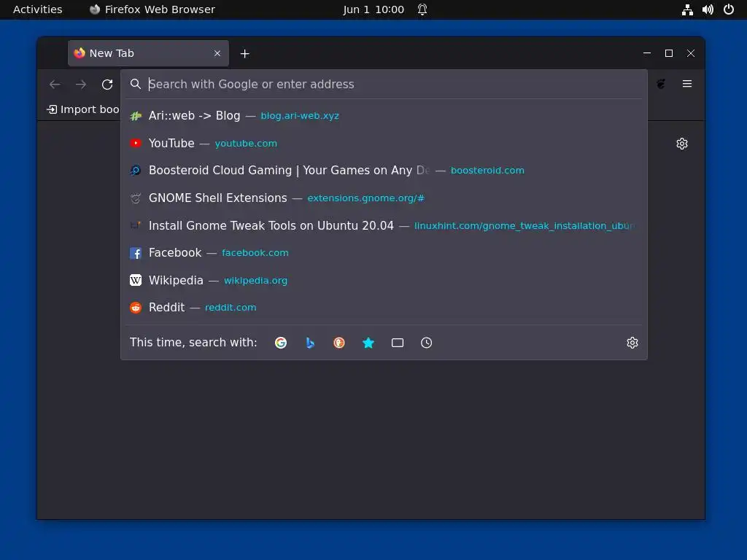Image resolution: width=747 pixels, height=560 pixels.
Task: Search open tabs using the tabs icon
Action: (x=398, y=343)
